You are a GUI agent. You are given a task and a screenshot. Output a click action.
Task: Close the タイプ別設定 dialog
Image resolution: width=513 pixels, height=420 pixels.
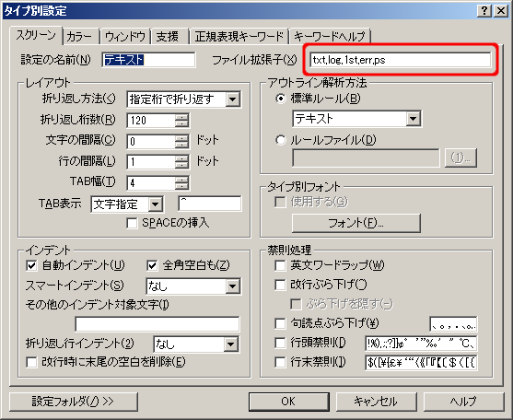pos(501,11)
